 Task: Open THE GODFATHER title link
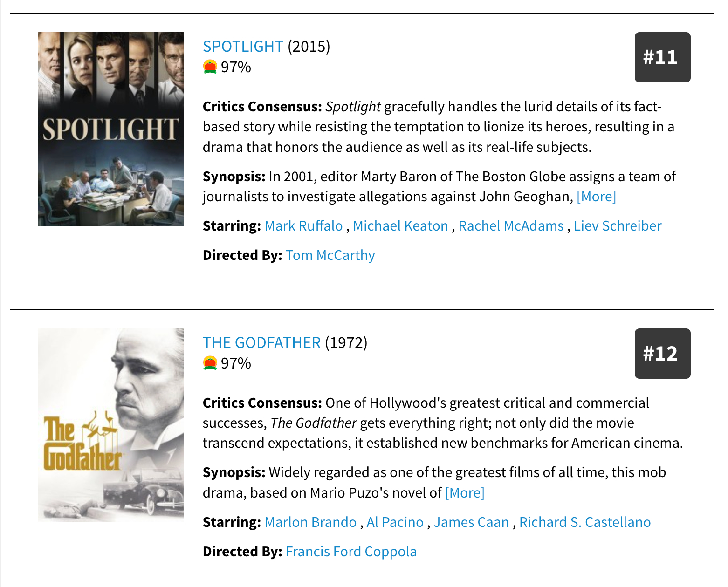click(x=261, y=343)
